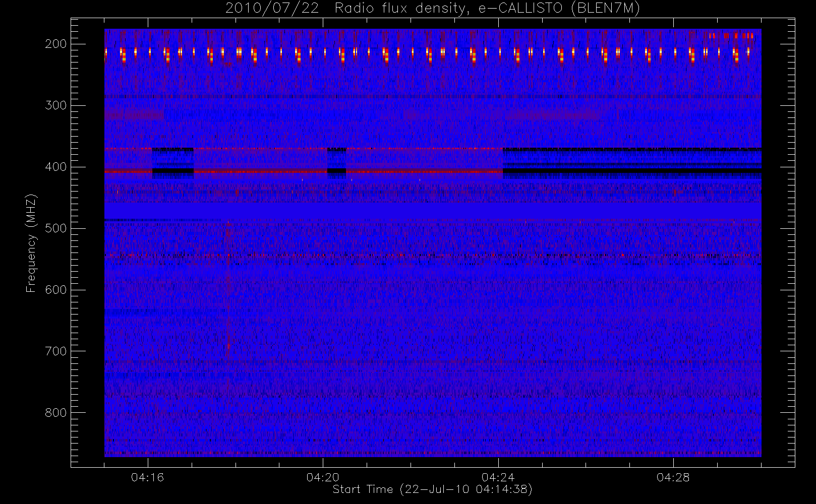Click the 04:28 time tick label
The height and width of the screenshot is (504, 816).
673,477
